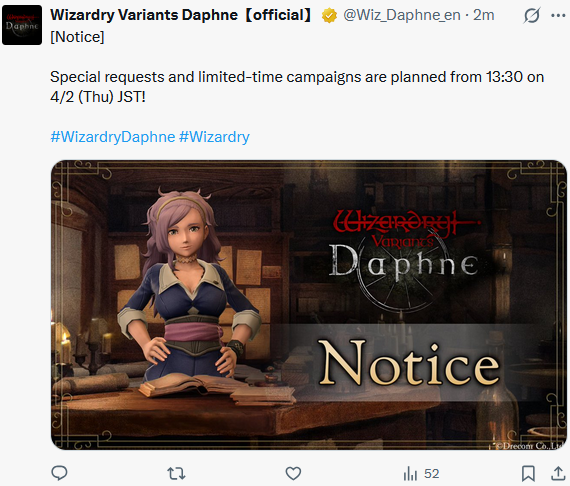
Task: Bookmark this notice post
Action: coord(528,473)
